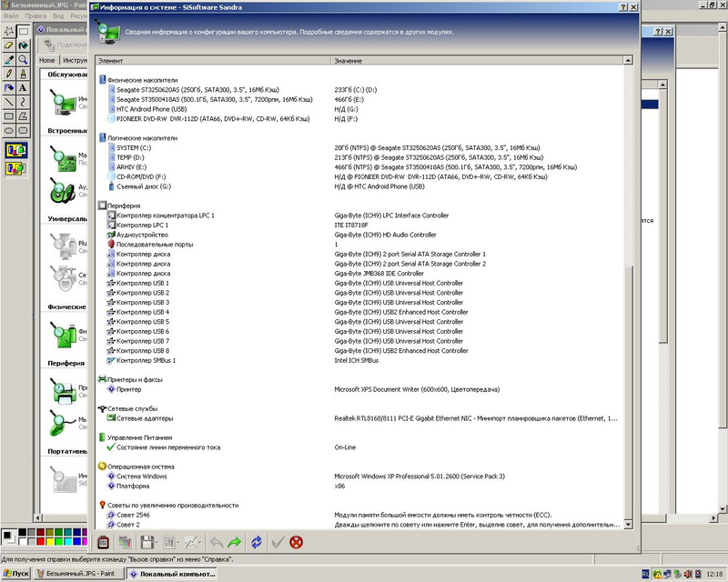
Task: Select the opaque background drawing option
Action: click(16, 151)
